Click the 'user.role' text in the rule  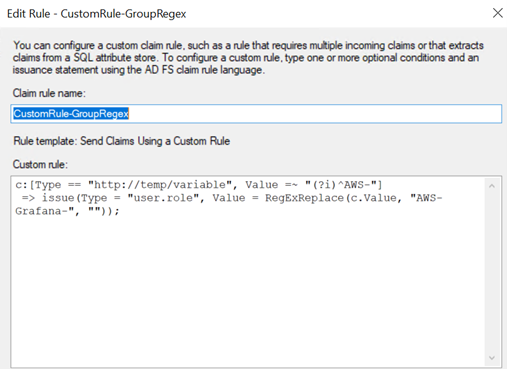click(163, 198)
